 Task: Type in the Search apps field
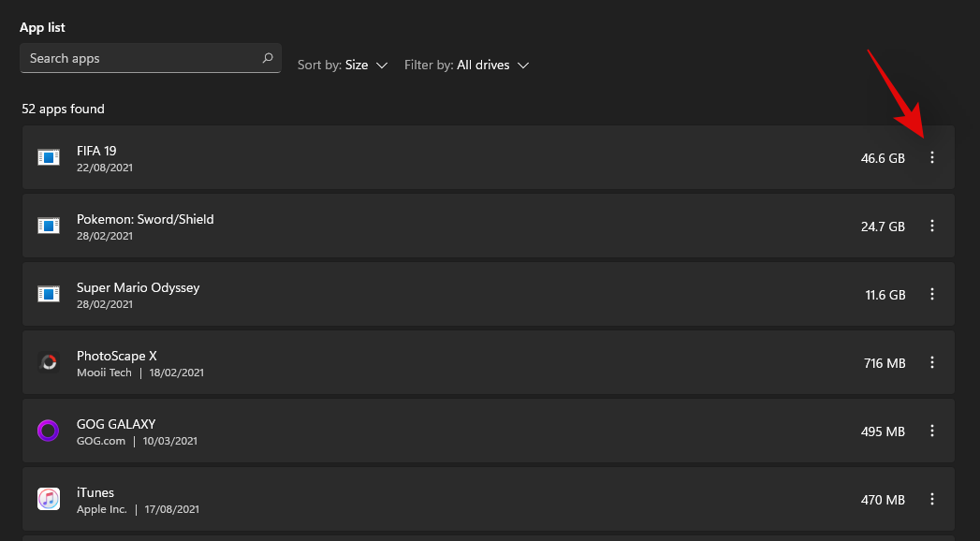pos(140,58)
